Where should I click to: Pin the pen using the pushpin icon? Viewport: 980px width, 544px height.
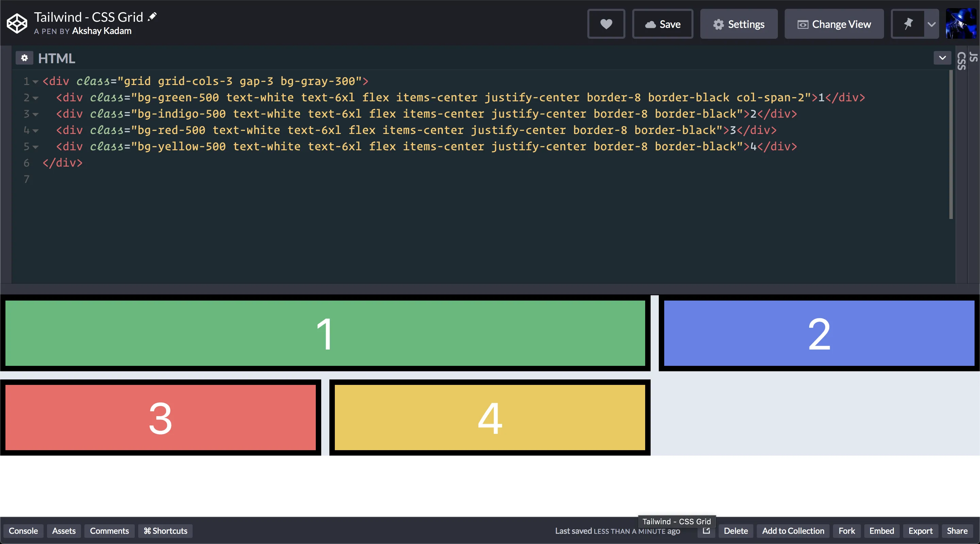pyautogui.click(x=908, y=24)
